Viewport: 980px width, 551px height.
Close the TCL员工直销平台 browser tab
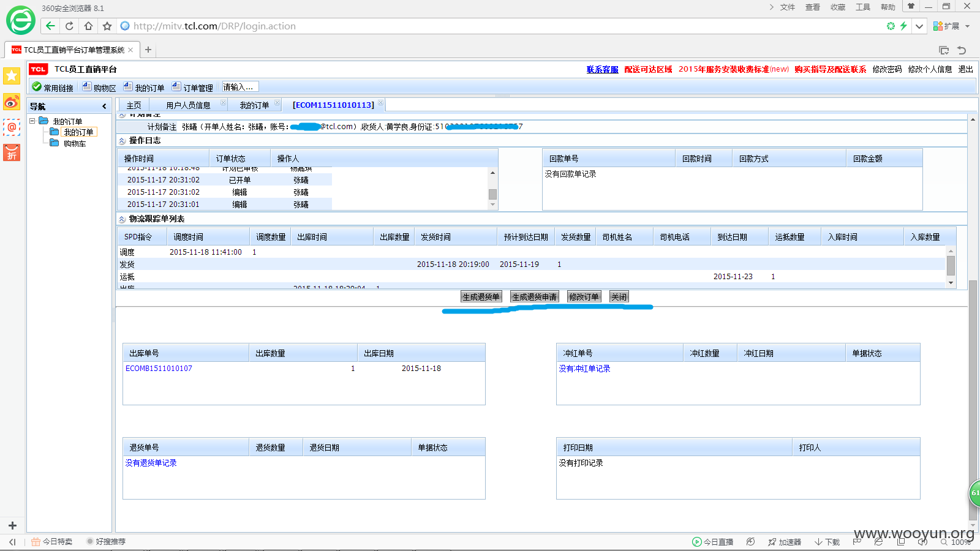tap(130, 50)
